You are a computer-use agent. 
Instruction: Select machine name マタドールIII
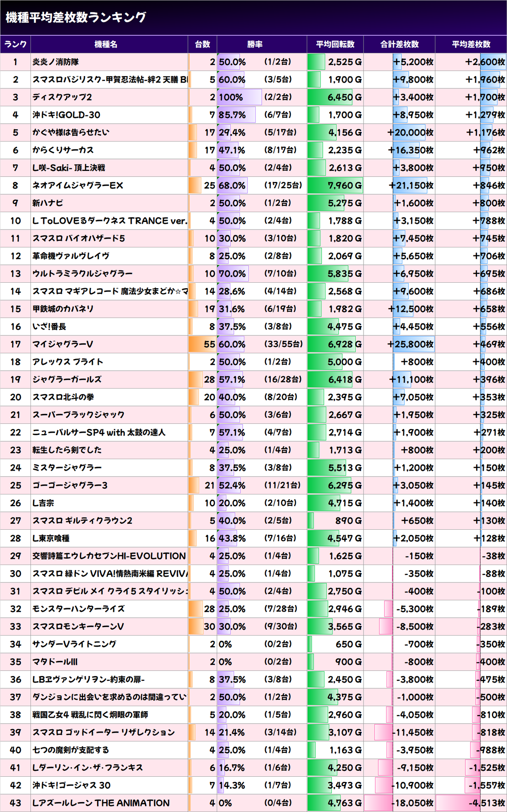point(55,662)
